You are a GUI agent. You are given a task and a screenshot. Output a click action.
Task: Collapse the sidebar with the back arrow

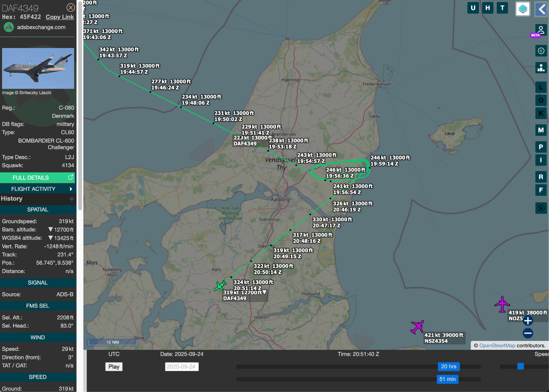coord(541,9)
